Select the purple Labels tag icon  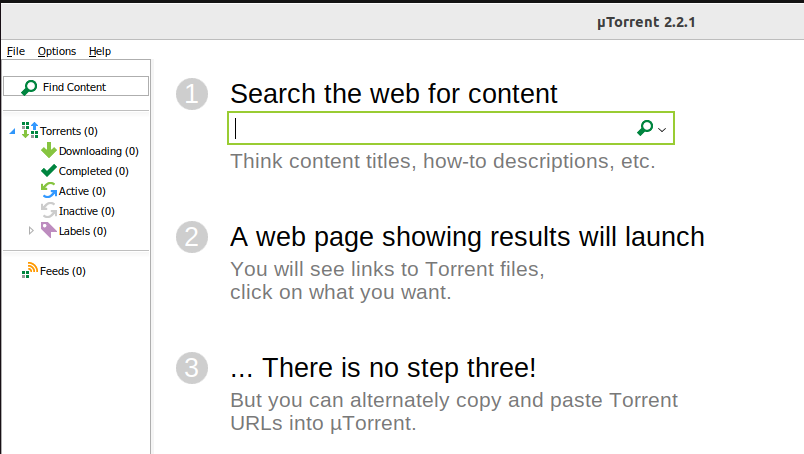click(49, 230)
